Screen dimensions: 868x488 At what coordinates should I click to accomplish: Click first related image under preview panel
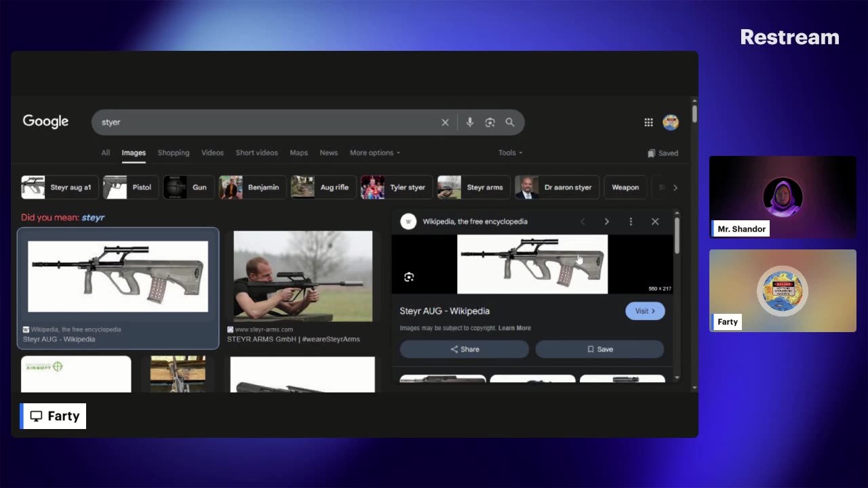(x=443, y=379)
